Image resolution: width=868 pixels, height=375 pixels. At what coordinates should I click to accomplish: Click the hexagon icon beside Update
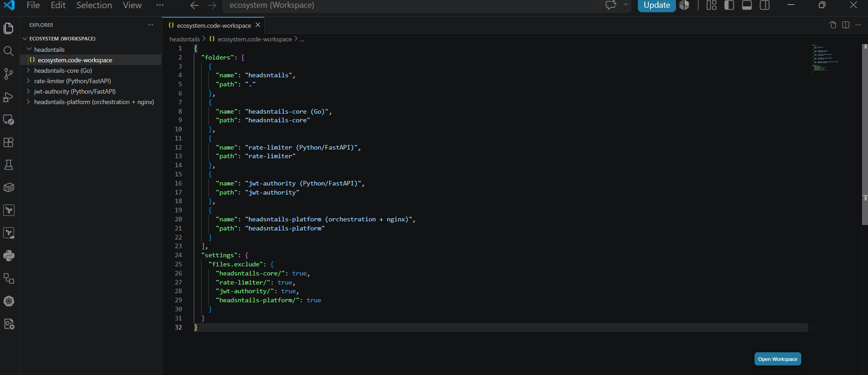pyautogui.click(x=684, y=5)
